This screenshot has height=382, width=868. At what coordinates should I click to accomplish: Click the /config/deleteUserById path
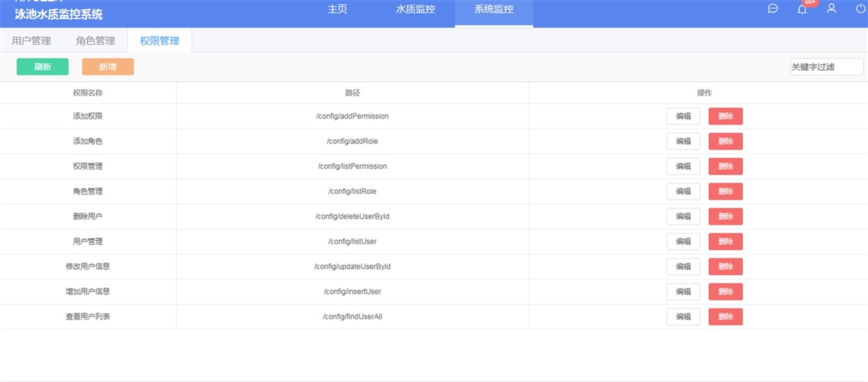[352, 216]
